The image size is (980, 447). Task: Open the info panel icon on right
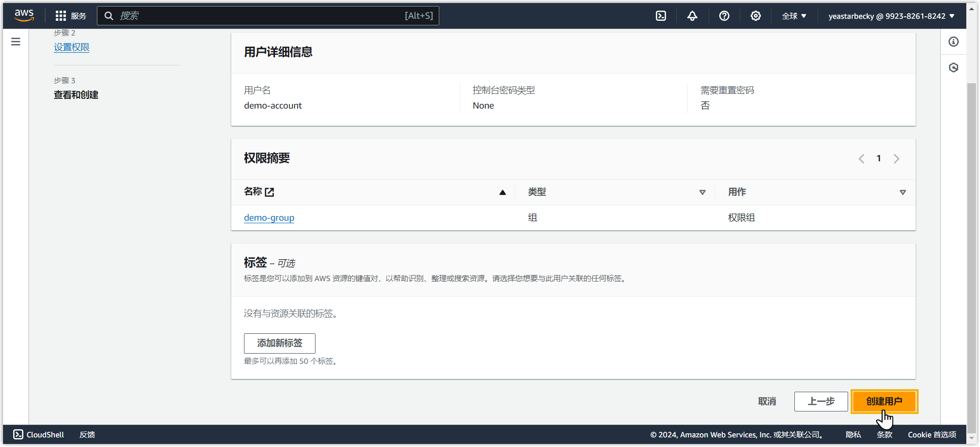[953, 42]
